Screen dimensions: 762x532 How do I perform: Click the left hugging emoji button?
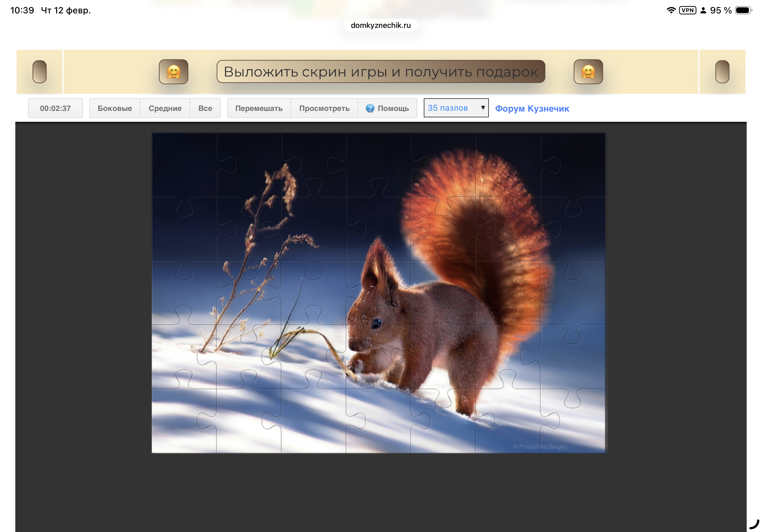pyautogui.click(x=173, y=72)
